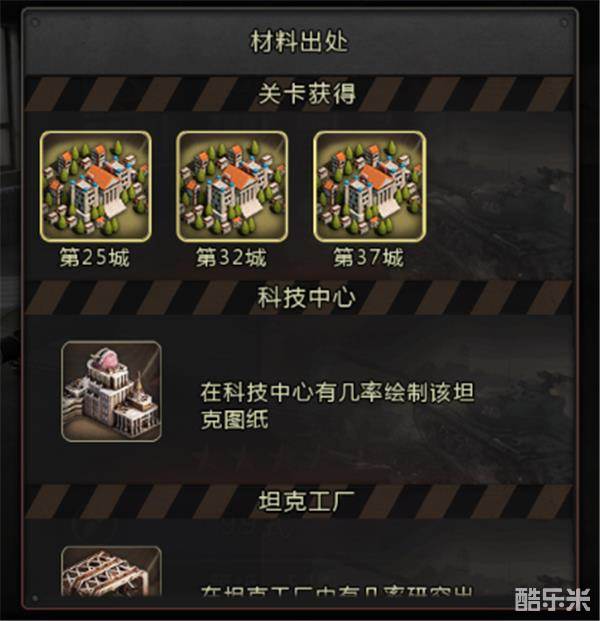Screen dimensions: 600x621
Task: Select the 第25城 city icon
Action: [95, 186]
